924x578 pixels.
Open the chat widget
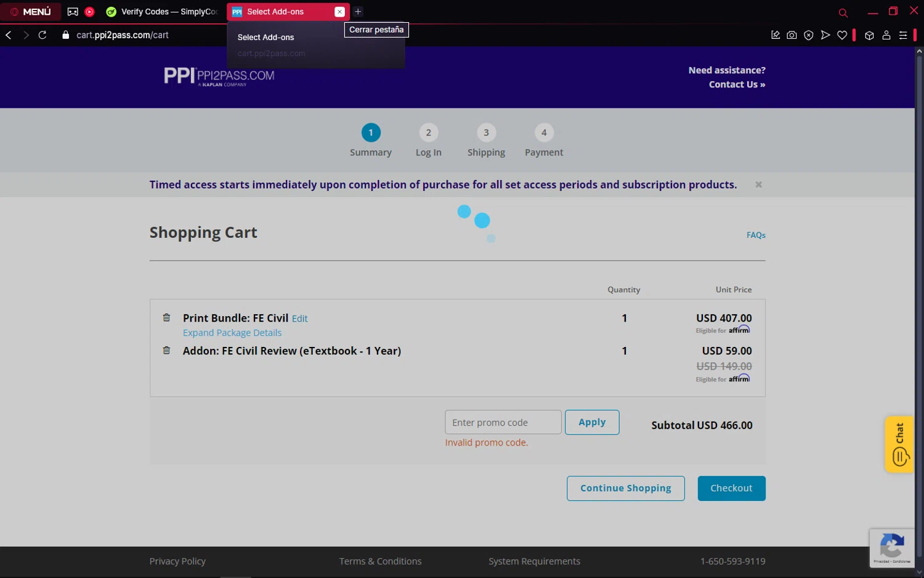(x=899, y=444)
